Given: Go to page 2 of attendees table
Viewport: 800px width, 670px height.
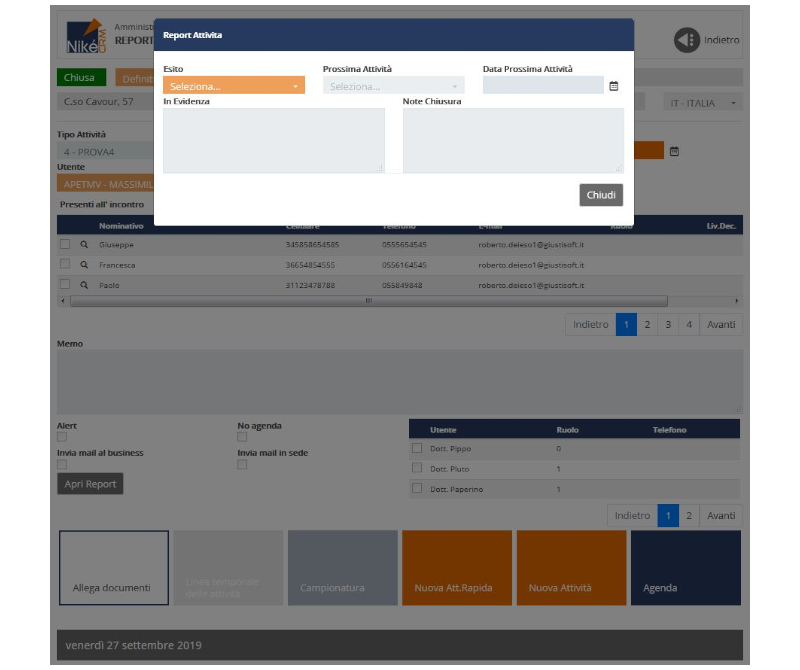Looking at the screenshot, I should pyautogui.click(x=647, y=325).
